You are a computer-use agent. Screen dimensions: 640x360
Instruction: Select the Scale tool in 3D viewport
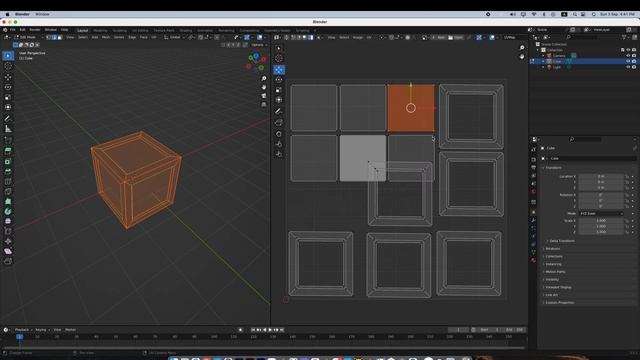point(8,97)
